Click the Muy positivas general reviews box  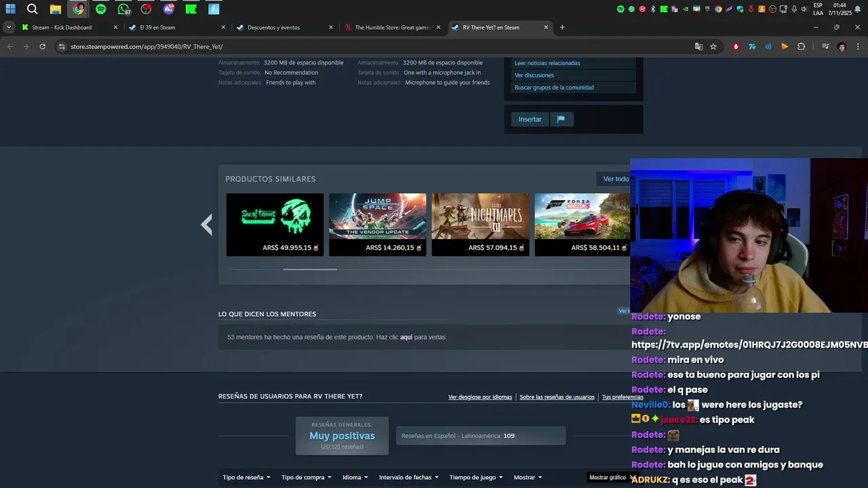pos(342,436)
